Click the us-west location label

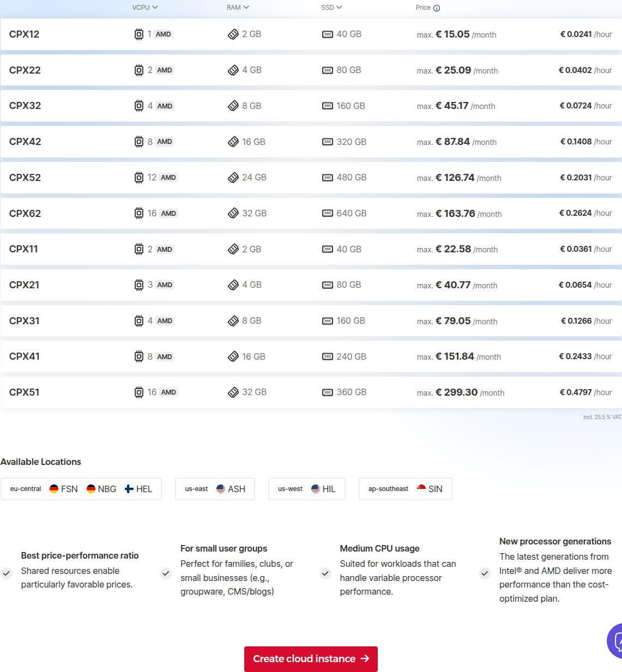click(290, 489)
